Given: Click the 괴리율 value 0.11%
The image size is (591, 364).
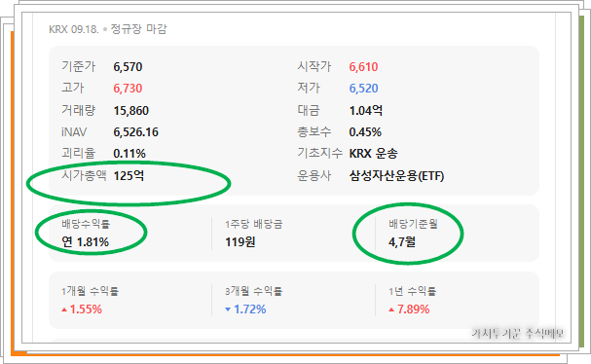Looking at the screenshot, I should coord(129,154).
